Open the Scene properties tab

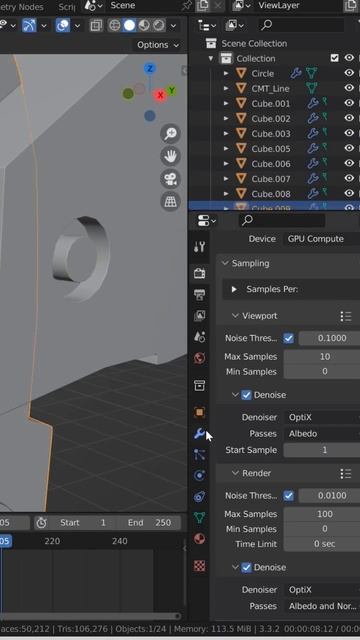coord(200,337)
